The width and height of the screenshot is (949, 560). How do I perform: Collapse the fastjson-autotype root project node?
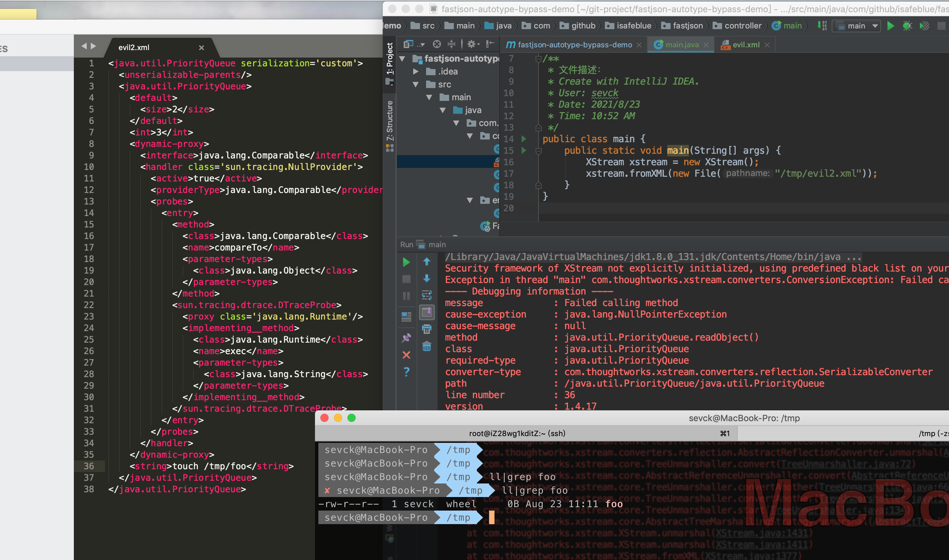tap(402, 59)
